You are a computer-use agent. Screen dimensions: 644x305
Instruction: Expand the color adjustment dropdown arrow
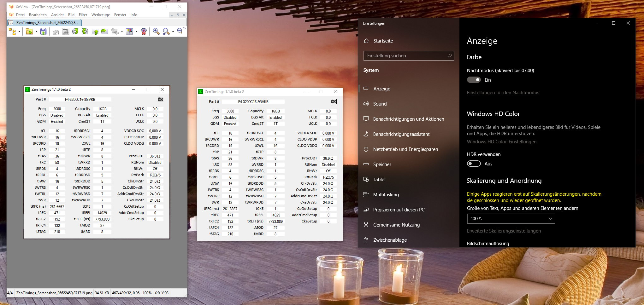click(x=136, y=32)
